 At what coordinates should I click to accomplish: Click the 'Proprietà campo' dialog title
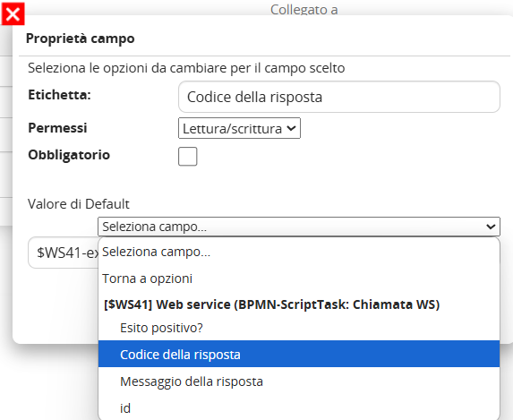81,39
